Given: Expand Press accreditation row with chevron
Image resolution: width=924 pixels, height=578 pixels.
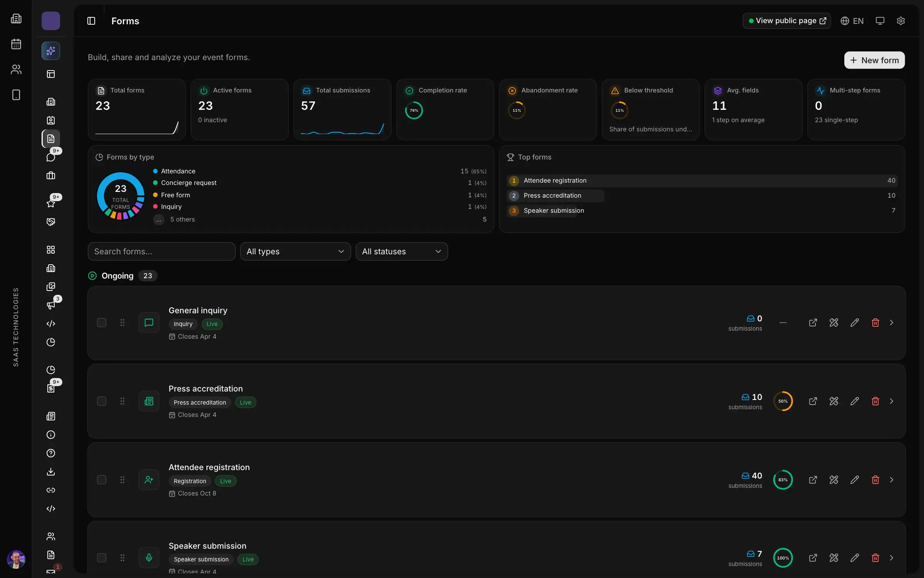Looking at the screenshot, I should coord(891,401).
